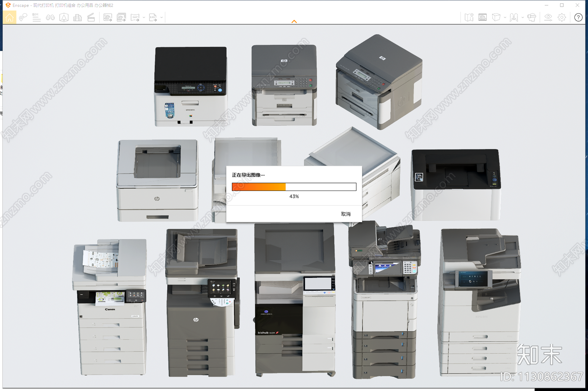Click the 360 panorama export icon
The height and width of the screenshot is (391, 588).
pyautogui.click(x=135, y=17)
